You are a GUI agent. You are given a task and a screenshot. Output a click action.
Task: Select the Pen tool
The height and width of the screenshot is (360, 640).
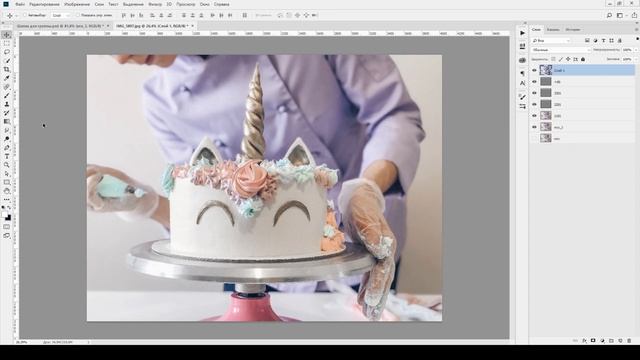[x=7, y=148]
